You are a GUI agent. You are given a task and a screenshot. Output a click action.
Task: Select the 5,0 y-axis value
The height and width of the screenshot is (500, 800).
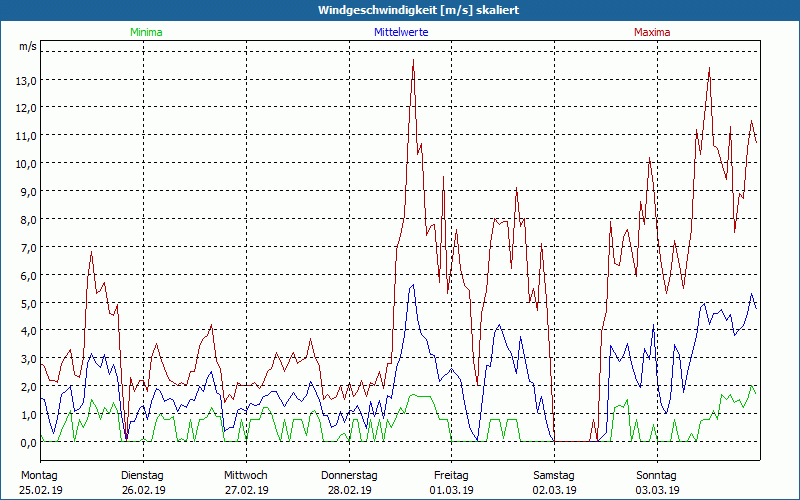coord(28,303)
